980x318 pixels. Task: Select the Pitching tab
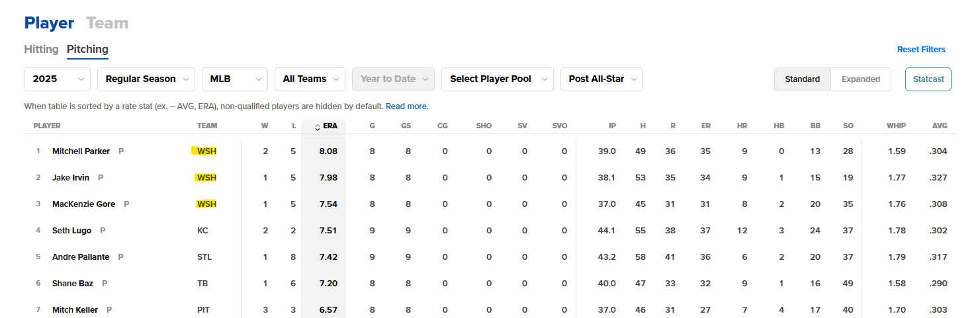coord(87,49)
